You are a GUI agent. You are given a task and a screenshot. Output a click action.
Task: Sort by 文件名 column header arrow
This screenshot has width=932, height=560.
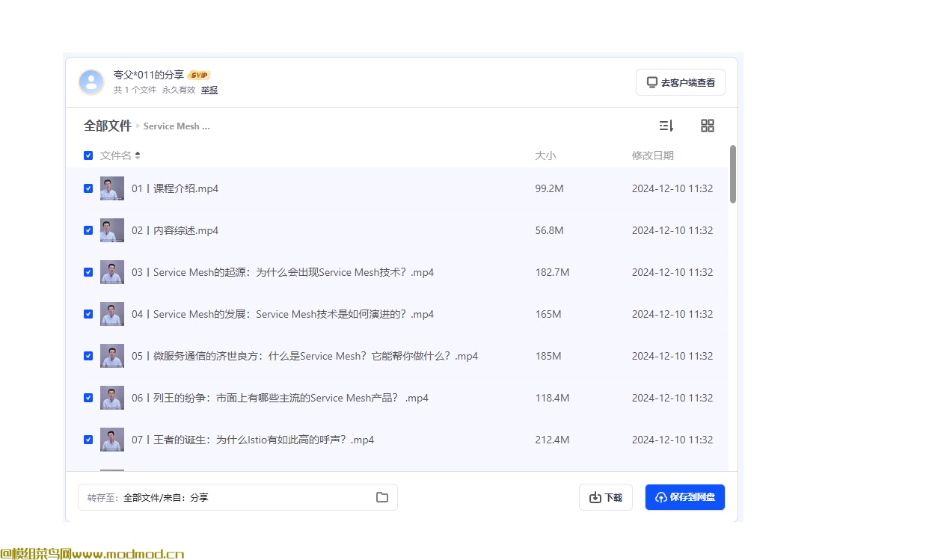(138, 156)
